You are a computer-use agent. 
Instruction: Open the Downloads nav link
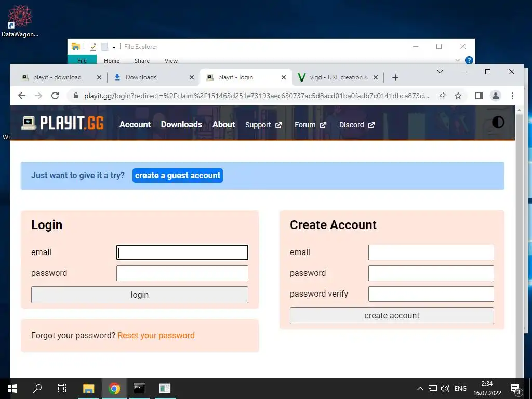click(x=181, y=125)
